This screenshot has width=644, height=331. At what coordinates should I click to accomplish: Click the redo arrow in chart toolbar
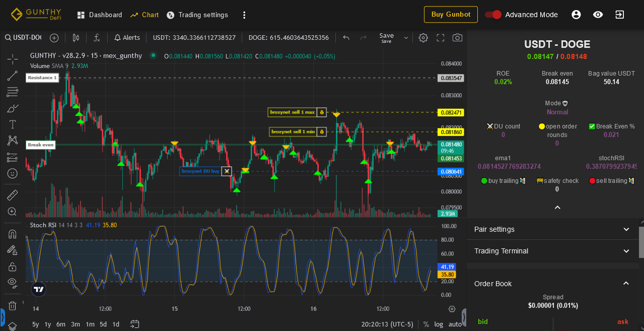pos(363,38)
